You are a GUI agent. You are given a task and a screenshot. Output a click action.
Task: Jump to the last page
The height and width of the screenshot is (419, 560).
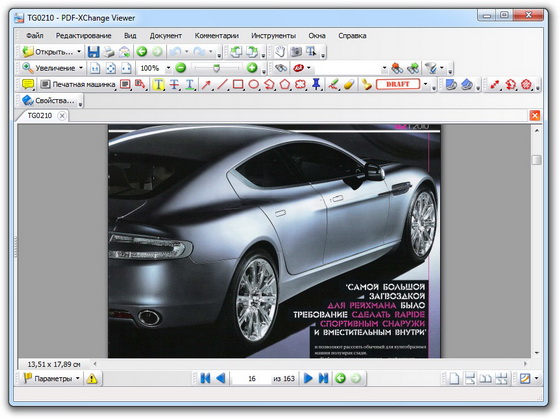[x=323, y=378]
